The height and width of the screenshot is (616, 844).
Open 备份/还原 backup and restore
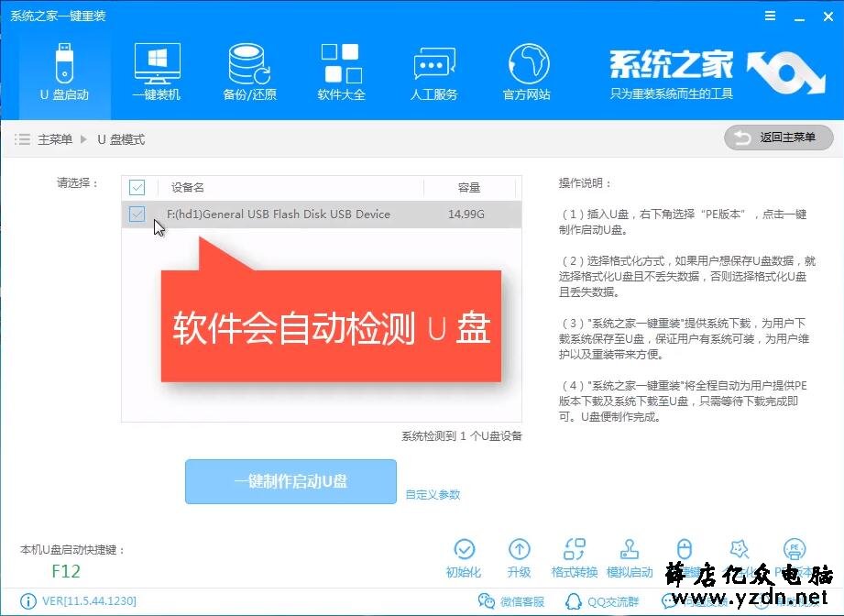pyautogui.click(x=249, y=72)
